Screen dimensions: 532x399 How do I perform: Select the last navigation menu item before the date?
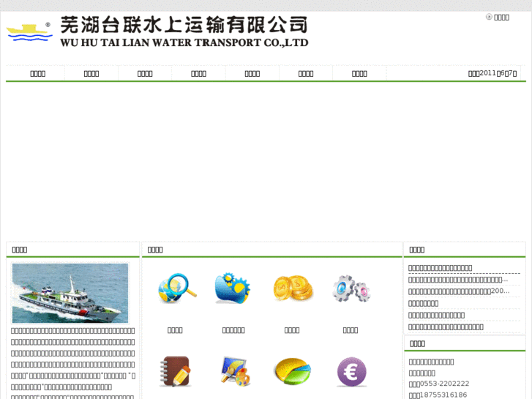359,74
